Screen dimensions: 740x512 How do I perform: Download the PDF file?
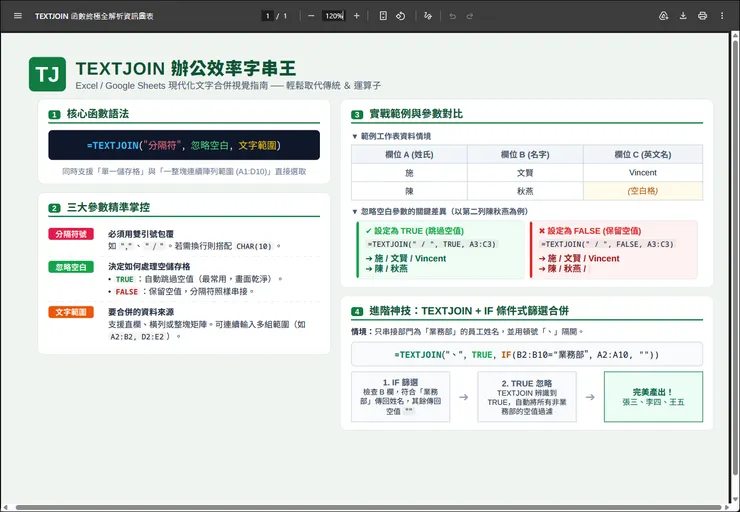pyautogui.click(x=683, y=16)
